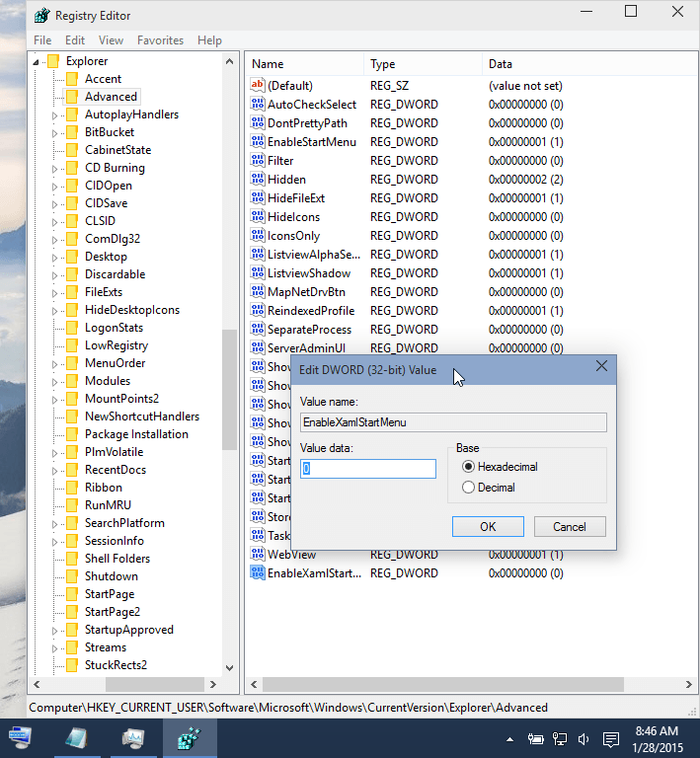Expand the BitBucket key
Viewport: 700px width, 758px height.
[54, 133]
